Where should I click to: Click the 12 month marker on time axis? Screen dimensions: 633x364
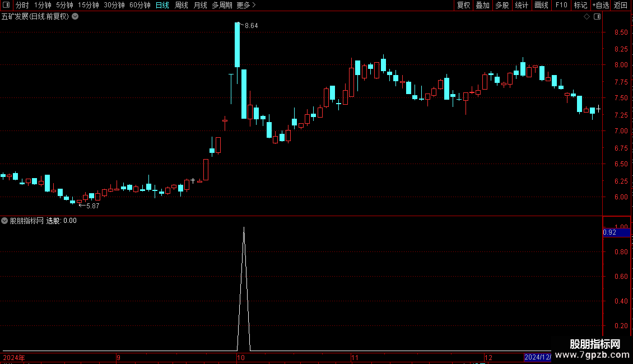[x=488, y=357]
